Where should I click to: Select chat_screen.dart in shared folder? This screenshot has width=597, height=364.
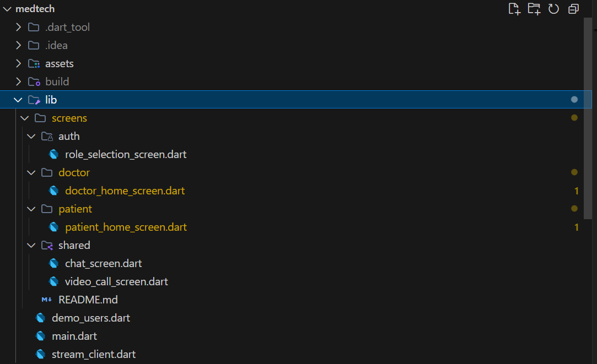[x=104, y=264]
